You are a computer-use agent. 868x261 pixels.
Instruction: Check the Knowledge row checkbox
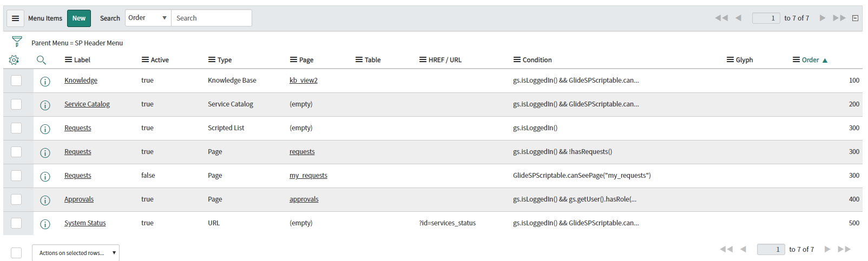point(16,81)
